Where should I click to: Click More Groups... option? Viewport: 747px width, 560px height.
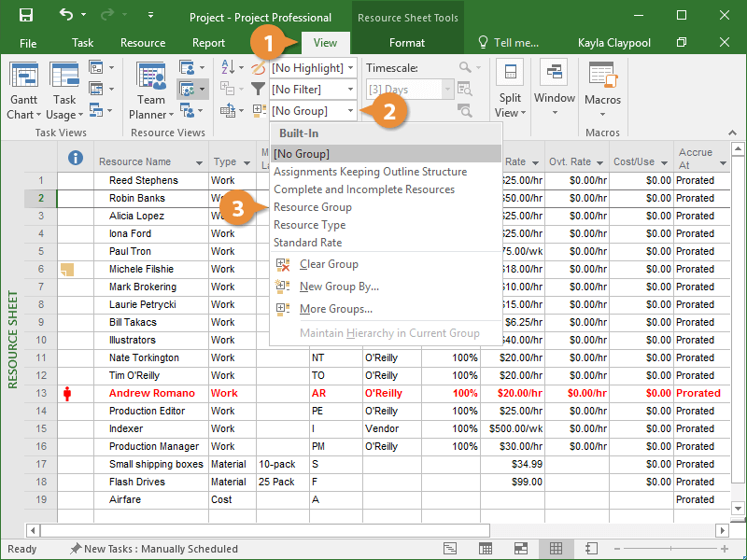point(335,309)
